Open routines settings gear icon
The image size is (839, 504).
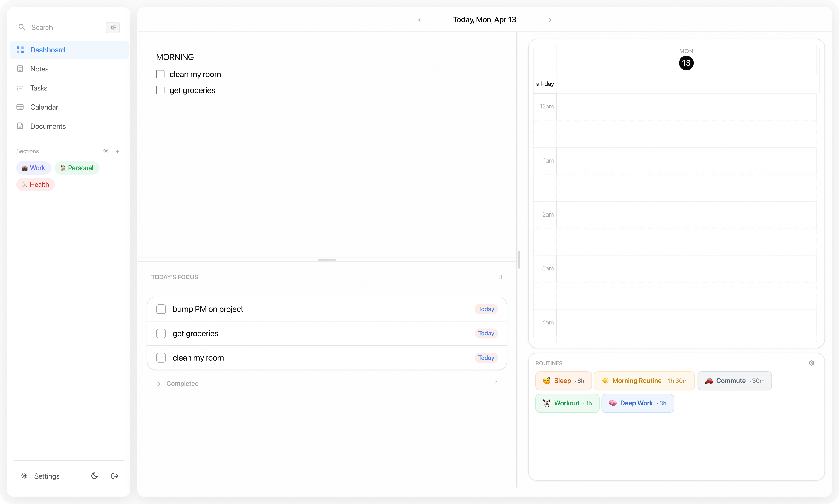[811, 363]
